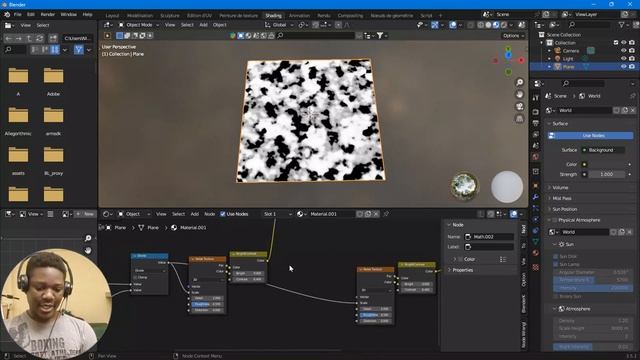The width and height of the screenshot is (640, 360).
Task: Toggle Light visibility eye in outliner
Action: point(624,58)
